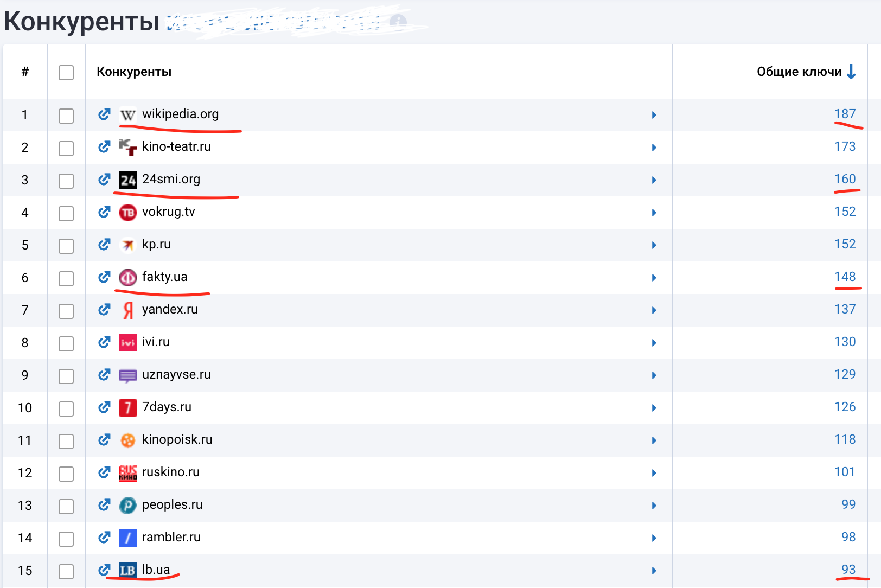Image resolution: width=881 pixels, height=588 pixels.
Task: Check the box for lb.ua row
Action: (x=66, y=572)
